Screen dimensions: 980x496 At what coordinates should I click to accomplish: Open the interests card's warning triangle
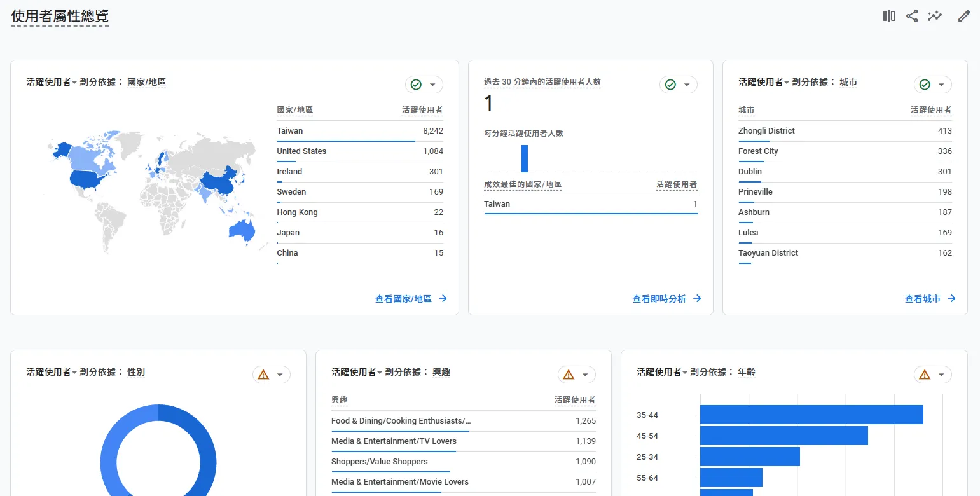(x=569, y=375)
